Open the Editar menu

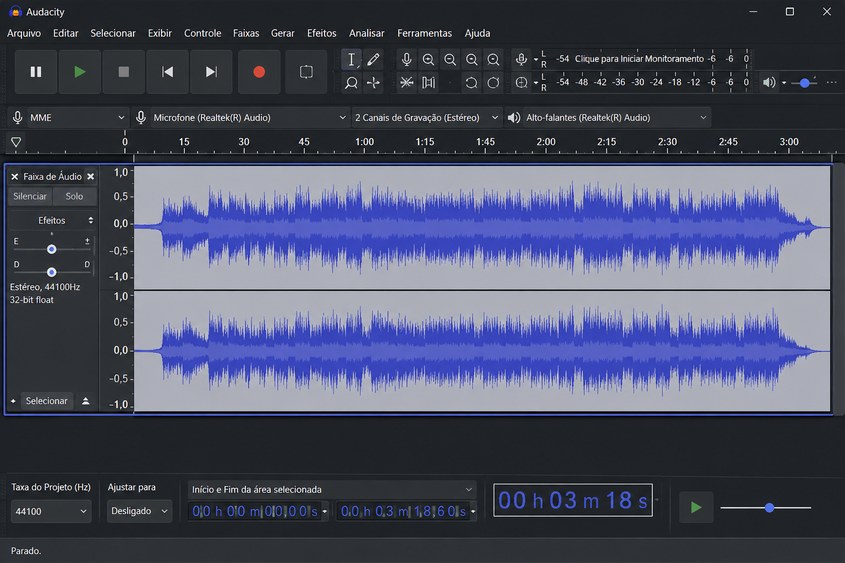point(66,33)
